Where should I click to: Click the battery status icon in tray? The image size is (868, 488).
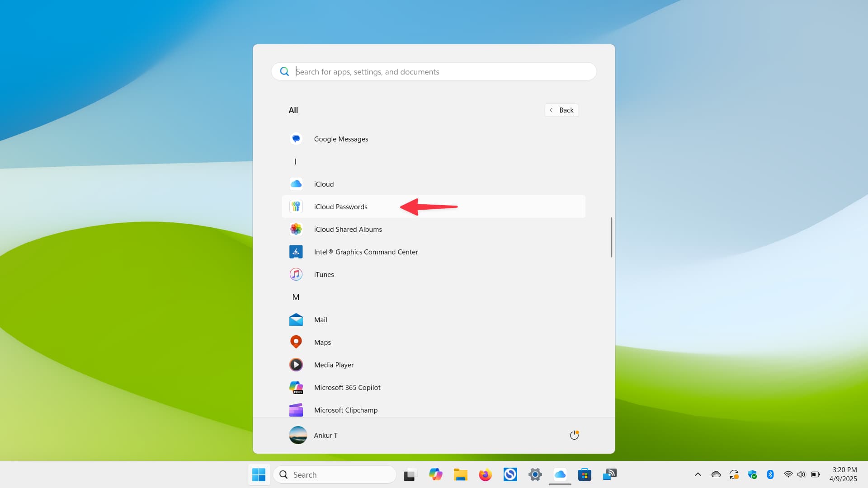816,474
